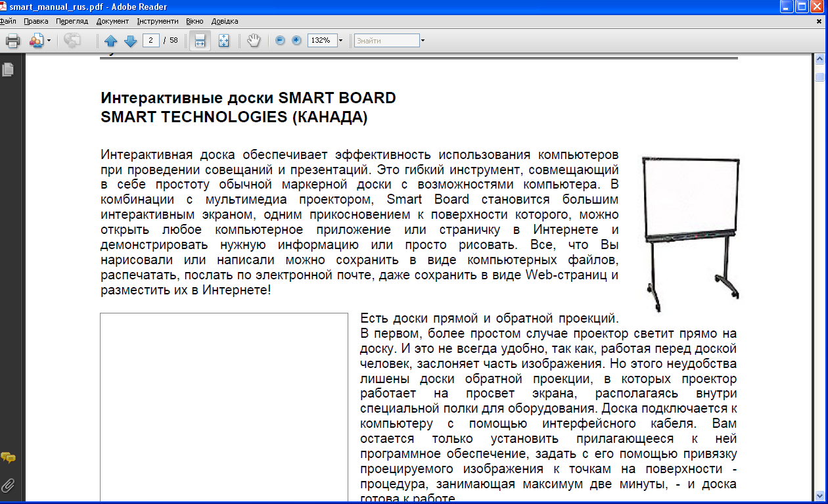Zoom in with the plus button
Screen dimensions: 828x504
296,40
